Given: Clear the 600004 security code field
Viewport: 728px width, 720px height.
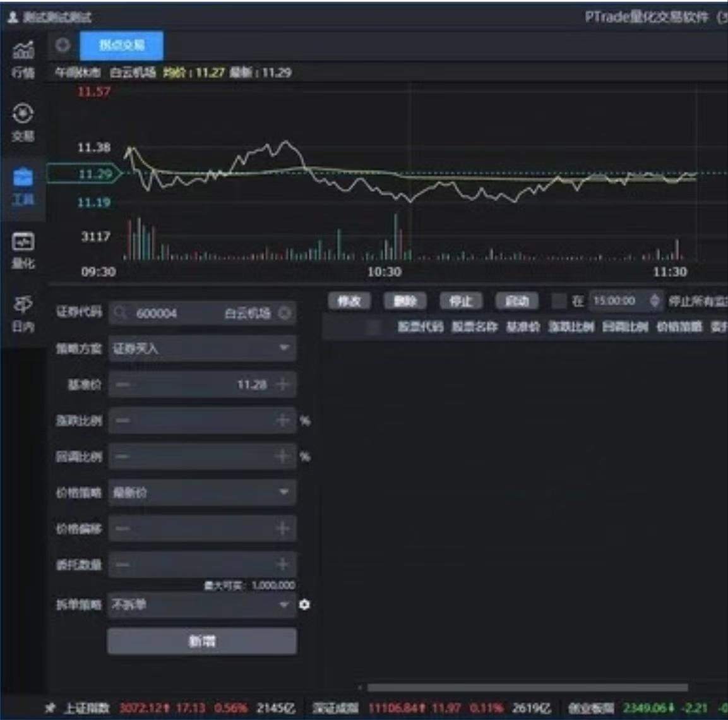Looking at the screenshot, I should 285,313.
